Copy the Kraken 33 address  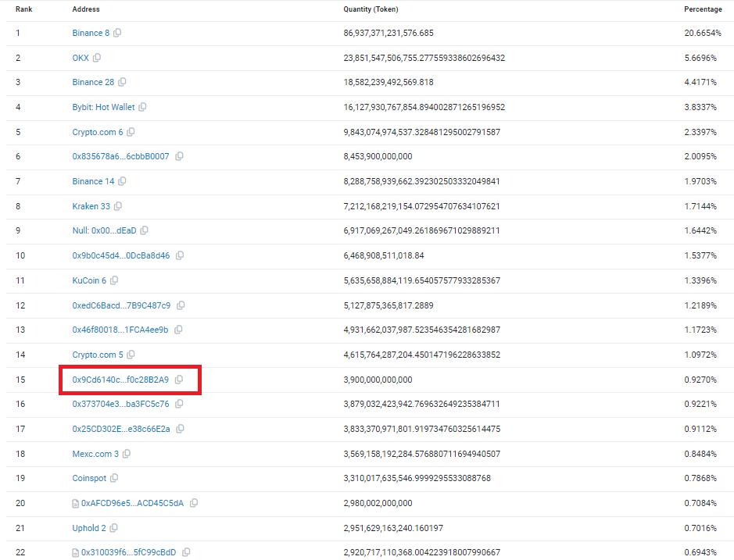(x=118, y=206)
